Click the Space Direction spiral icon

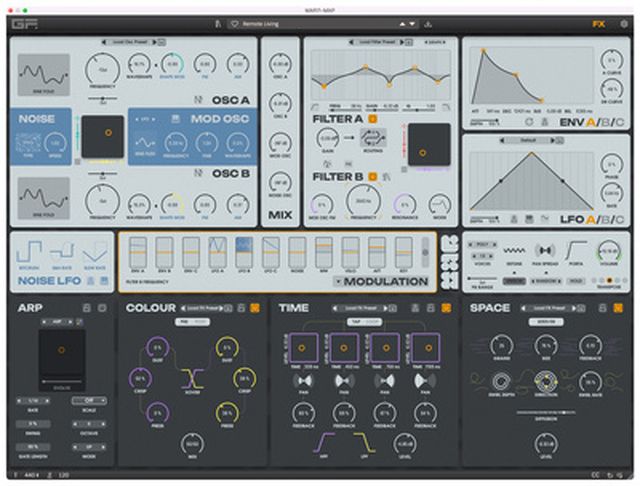pyautogui.click(x=546, y=381)
